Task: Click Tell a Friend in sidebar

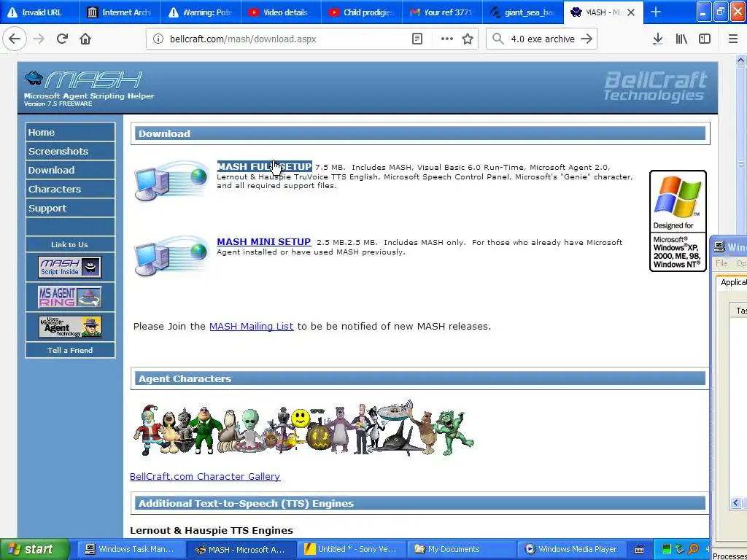Action: [69, 350]
